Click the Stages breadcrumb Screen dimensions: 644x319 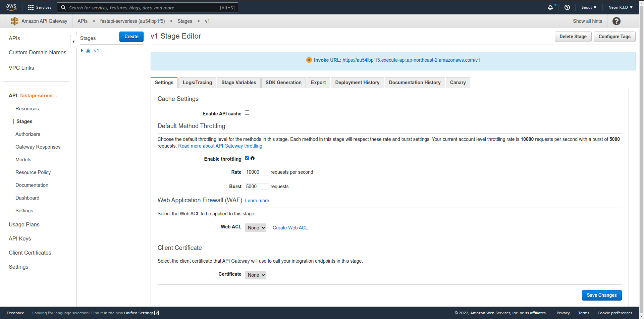pos(185,21)
